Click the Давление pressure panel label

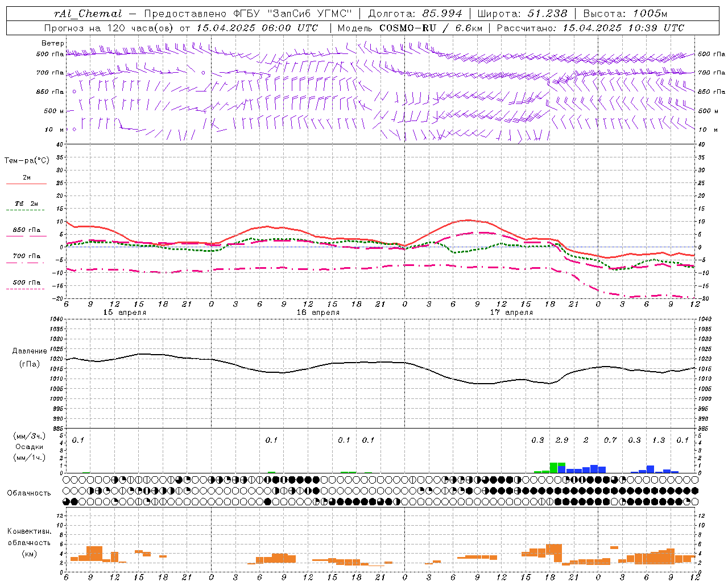(x=30, y=351)
